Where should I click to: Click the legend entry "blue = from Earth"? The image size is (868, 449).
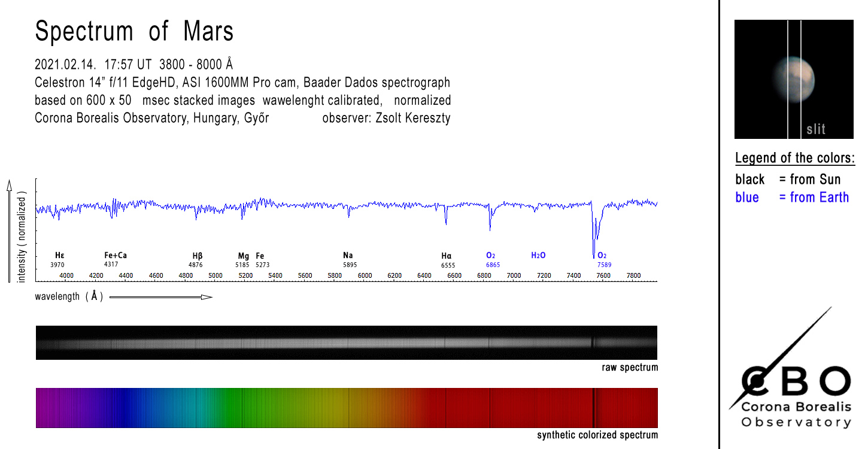(792, 197)
